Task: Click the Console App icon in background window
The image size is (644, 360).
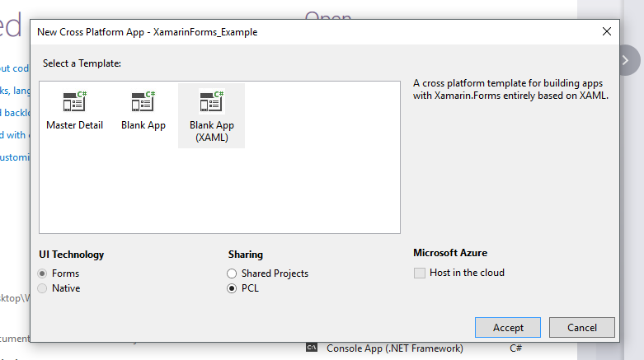Action: tap(312, 348)
